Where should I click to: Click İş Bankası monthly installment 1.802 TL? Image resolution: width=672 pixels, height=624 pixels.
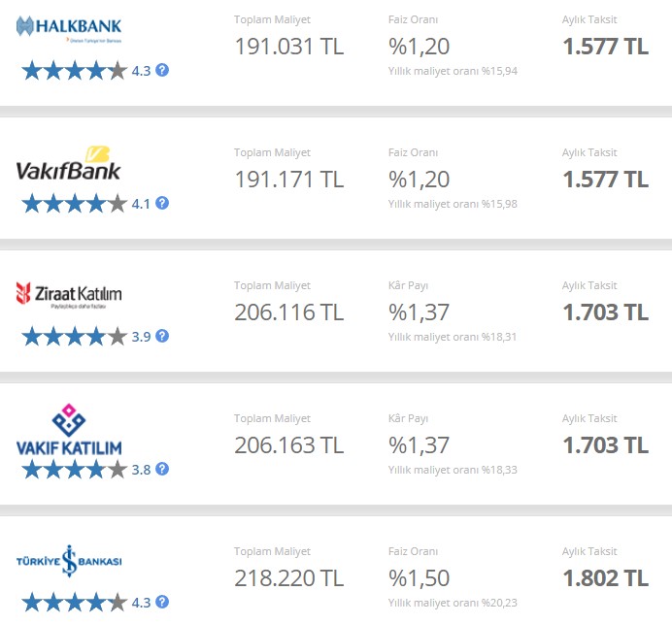pyautogui.click(x=606, y=578)
